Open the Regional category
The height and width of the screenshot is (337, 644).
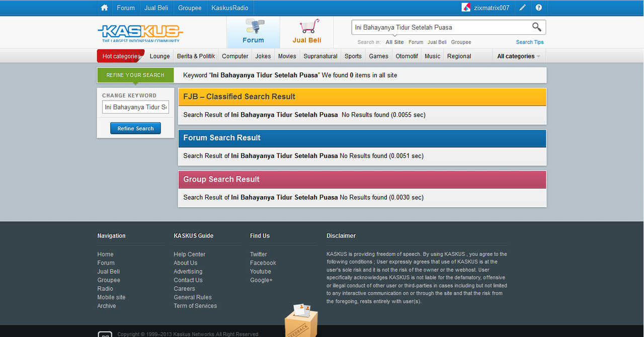click(x=459, y=56)
